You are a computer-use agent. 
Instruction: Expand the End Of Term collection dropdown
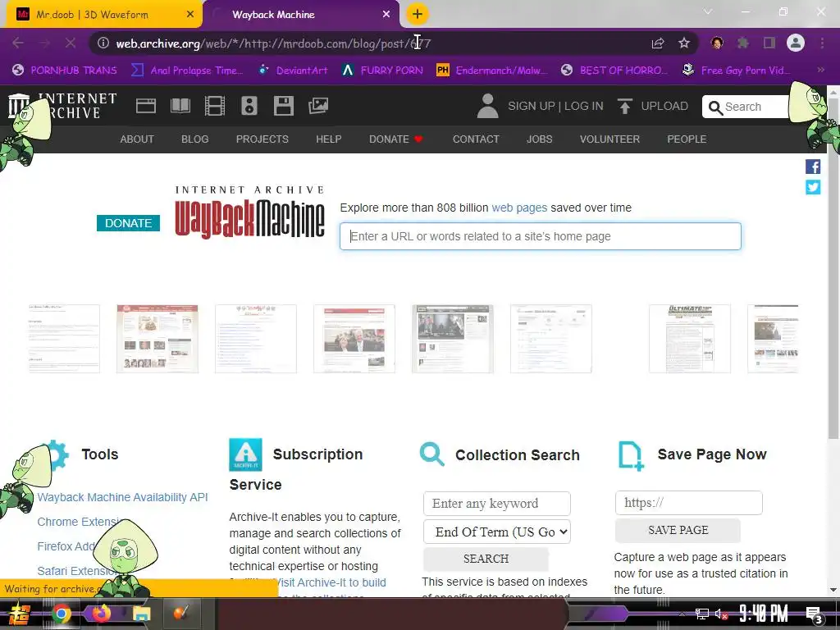(496, 532)
